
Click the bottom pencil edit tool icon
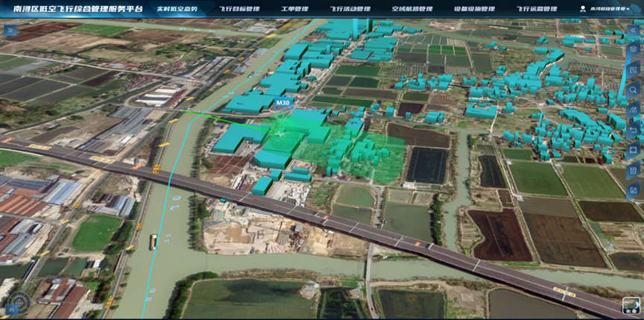click(634, 191)
